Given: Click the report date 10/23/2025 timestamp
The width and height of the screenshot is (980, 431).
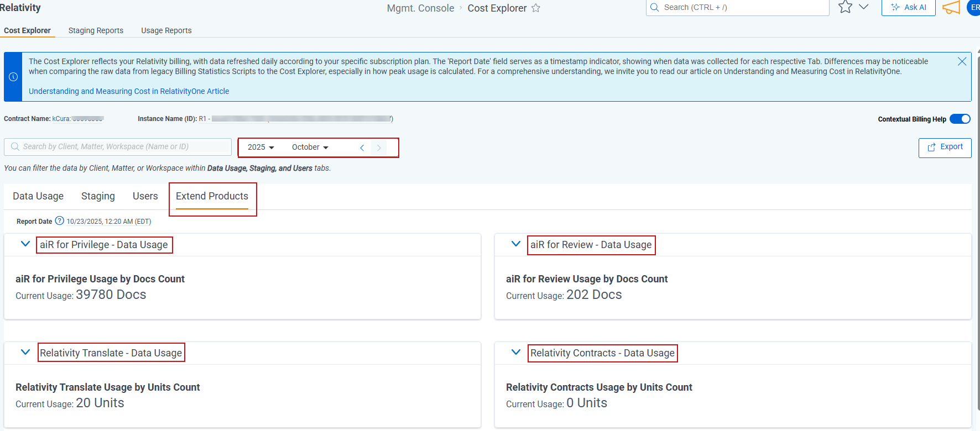Looking at the screenshot, I should click(109, 222).
